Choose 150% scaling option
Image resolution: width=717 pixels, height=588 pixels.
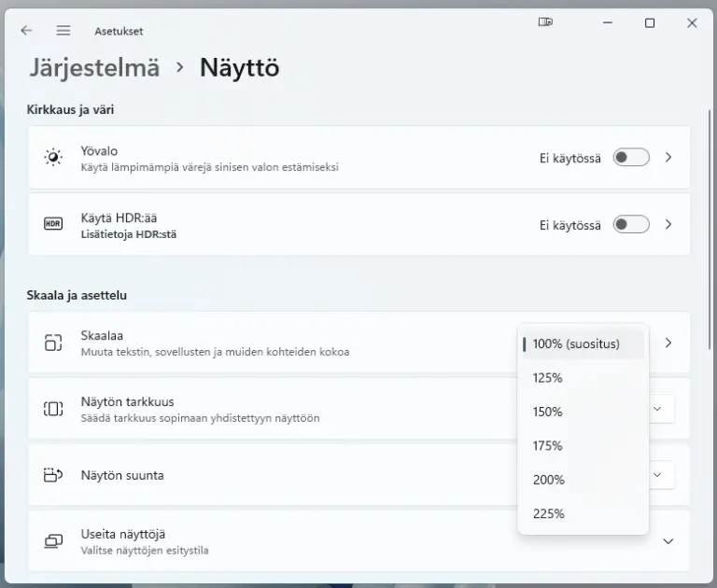tap(548, 412)
